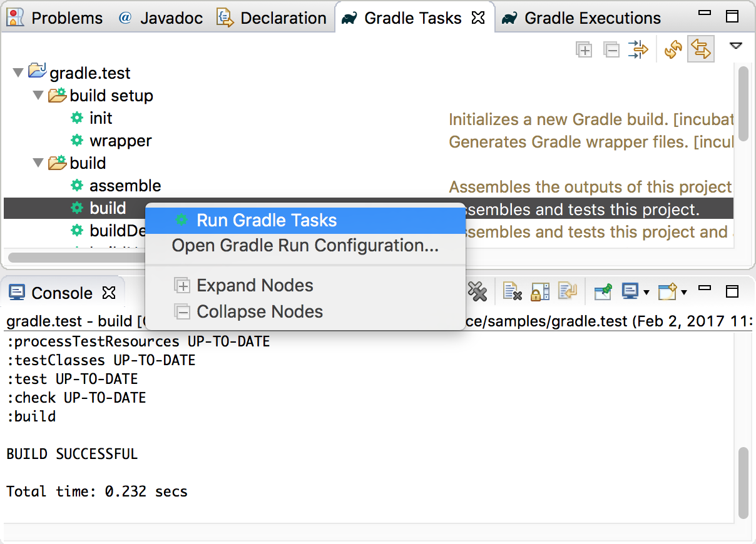The width and height of the screenshot is (756, 544).
Task: Open the Open Console dropdown arrow
Action: click(x=684, y=291)
